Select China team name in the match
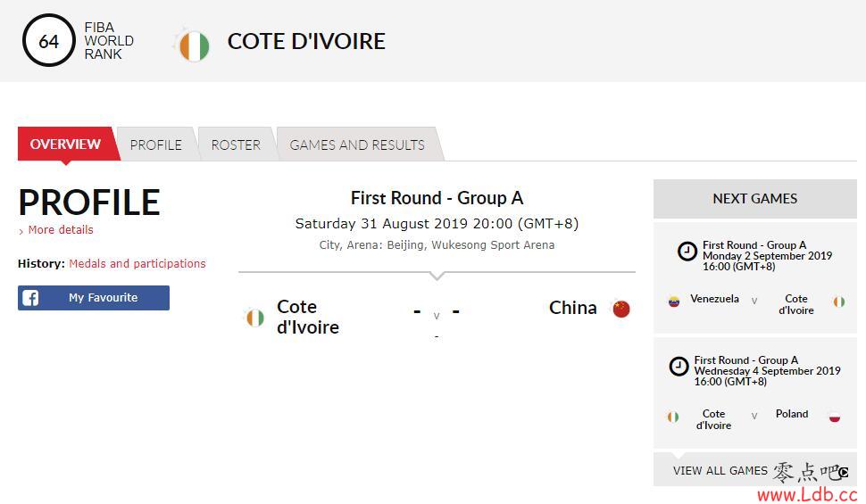This screenshot has height=504, width=866. [x=573, y=308]
